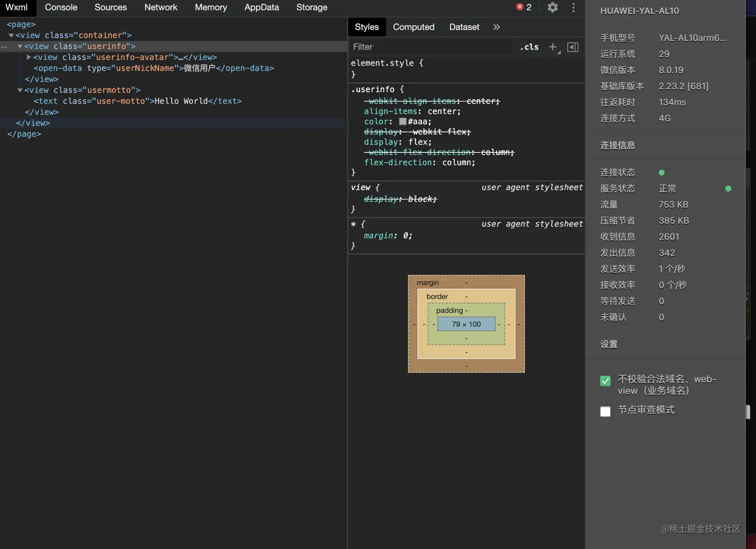The image size is (756, 549).
Task: Uncheck 不校验合法域名 checkbox
Action: (x=605, y=381)
